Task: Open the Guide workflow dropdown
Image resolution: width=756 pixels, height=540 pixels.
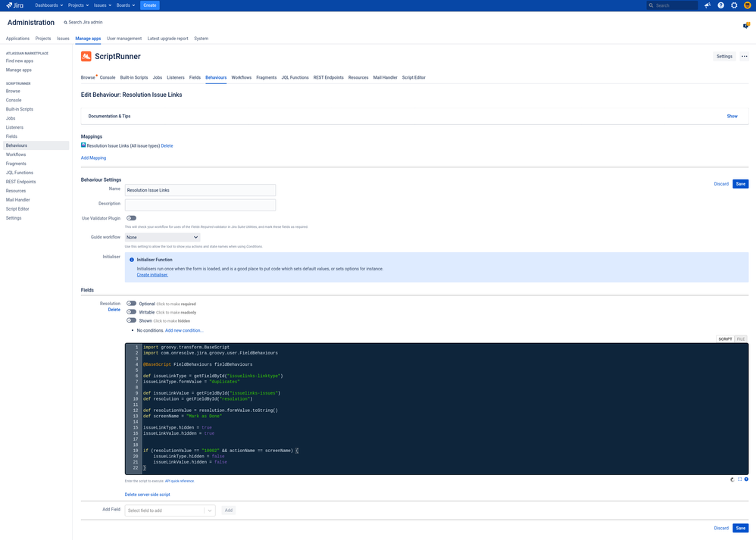Action: 162,236
